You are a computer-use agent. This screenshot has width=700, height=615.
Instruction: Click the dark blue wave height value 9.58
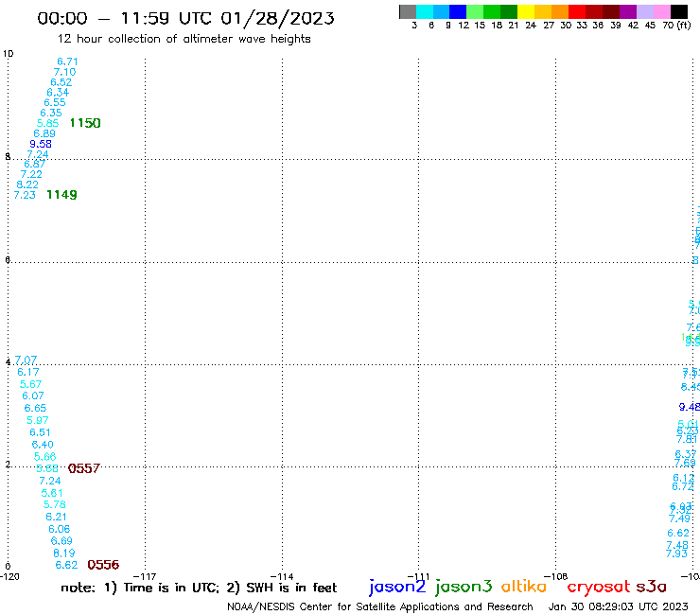coord(41,144)
